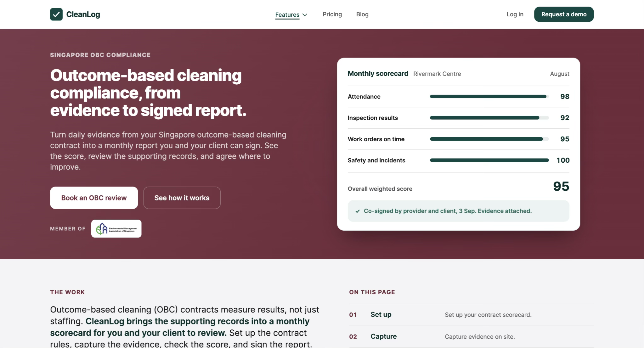Click the Log in link

click(x=515, y=14)
